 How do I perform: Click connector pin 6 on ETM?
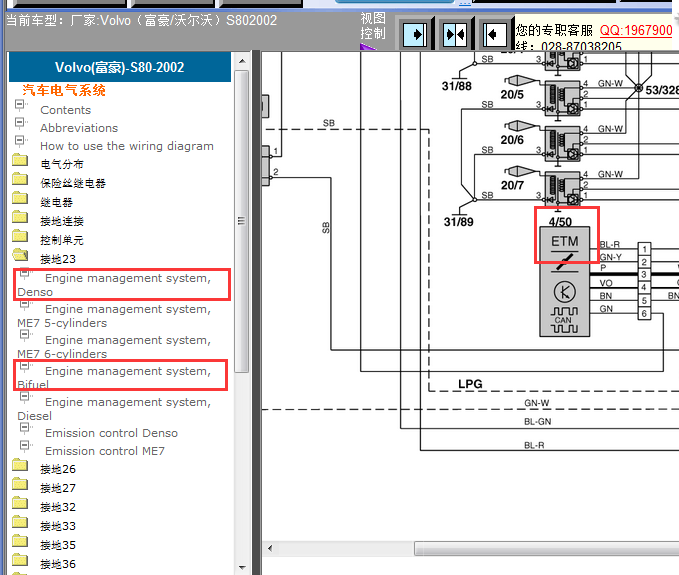pyautogui.click(x=644, y=313)
